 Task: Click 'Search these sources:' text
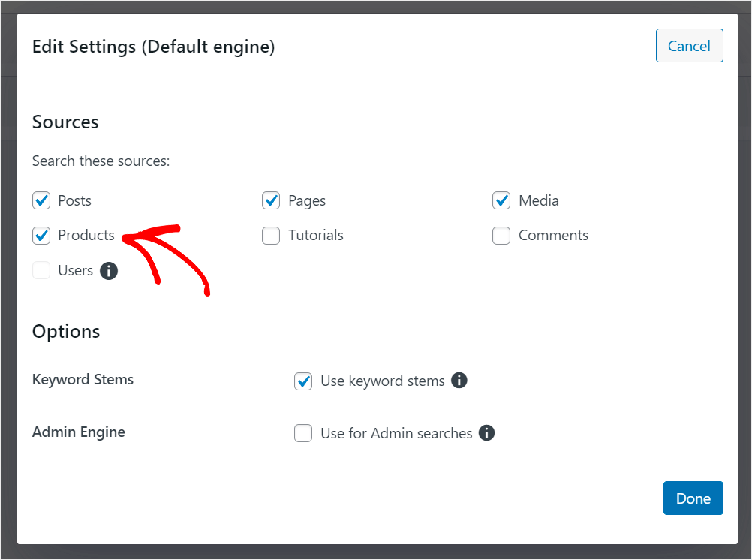coord(101,161)
